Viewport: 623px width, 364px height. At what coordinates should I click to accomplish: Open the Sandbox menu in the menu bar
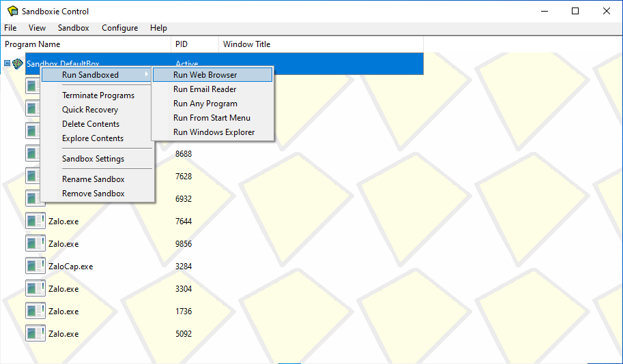pos(73,28)
